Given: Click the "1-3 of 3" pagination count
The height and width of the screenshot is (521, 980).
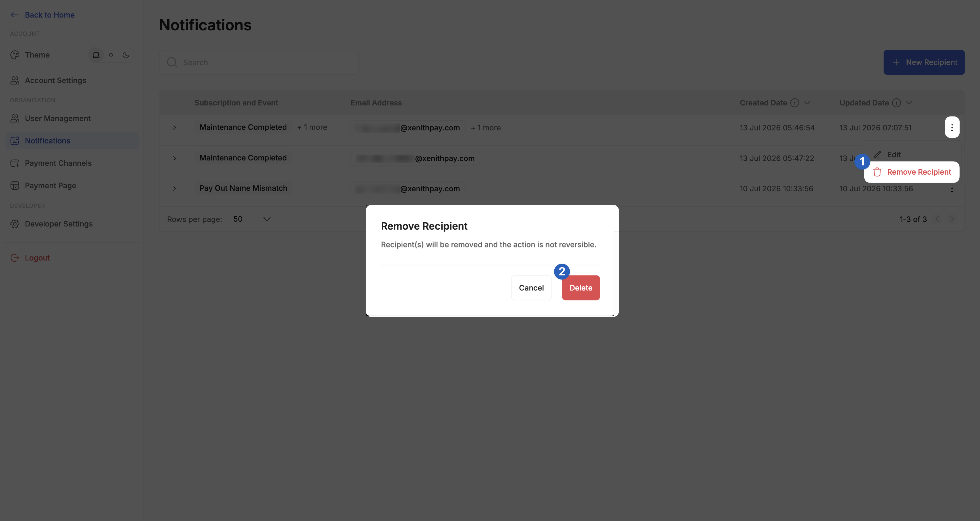Looking at the screenshot, I should tap(913, 219).
